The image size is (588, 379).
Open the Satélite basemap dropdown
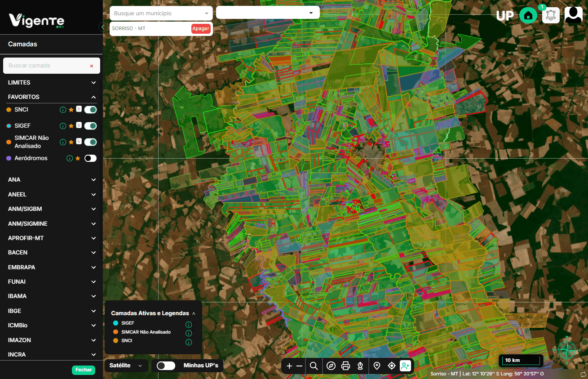point(126,366)
